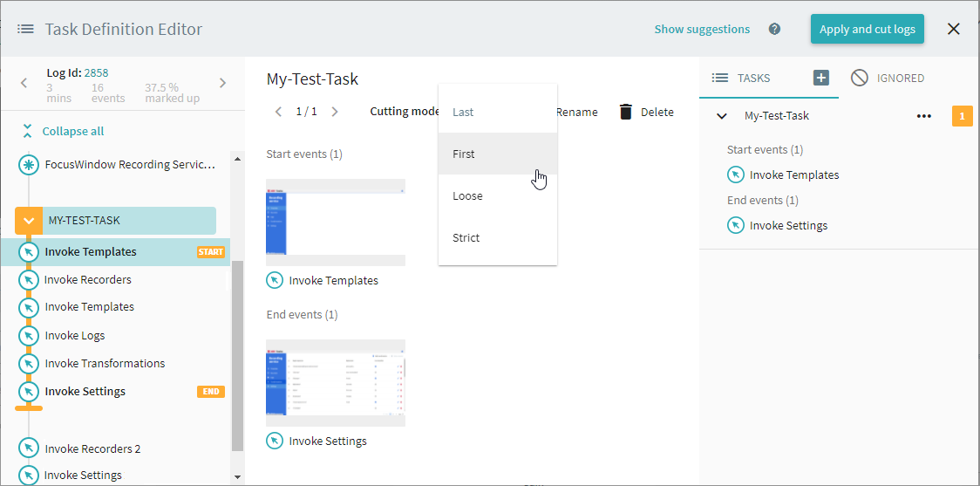Collapse My-Test-Task in the tasks panel
The image size is (980, 486).
click(x=721, y=116)
